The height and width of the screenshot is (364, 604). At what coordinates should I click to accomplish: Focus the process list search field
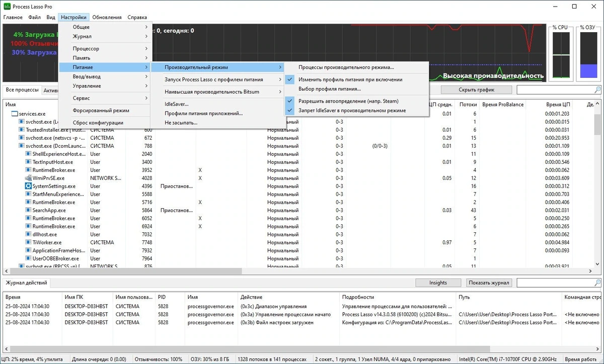coord(555,89)
